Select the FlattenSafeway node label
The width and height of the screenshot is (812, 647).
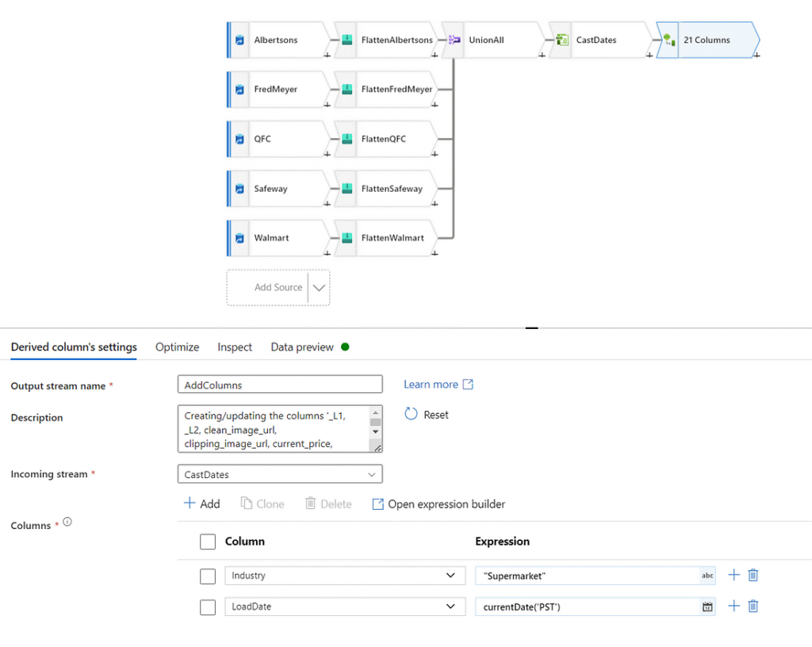point(392,189)
